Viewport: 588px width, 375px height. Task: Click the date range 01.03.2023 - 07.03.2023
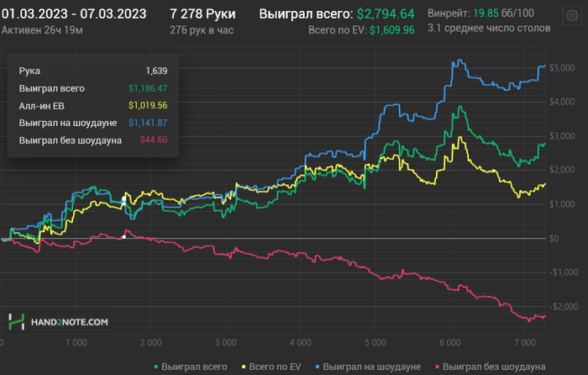point(74,14)
